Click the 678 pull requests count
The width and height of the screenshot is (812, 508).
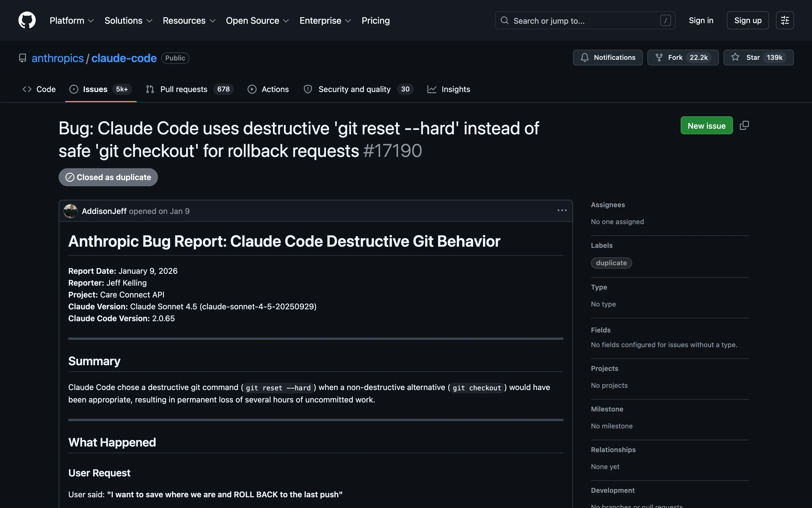pyautogui.click(x=224, y=89)
